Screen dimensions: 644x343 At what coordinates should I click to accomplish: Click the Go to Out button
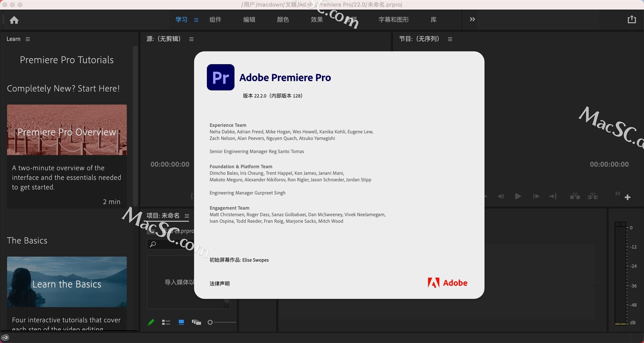click(553, 196)
